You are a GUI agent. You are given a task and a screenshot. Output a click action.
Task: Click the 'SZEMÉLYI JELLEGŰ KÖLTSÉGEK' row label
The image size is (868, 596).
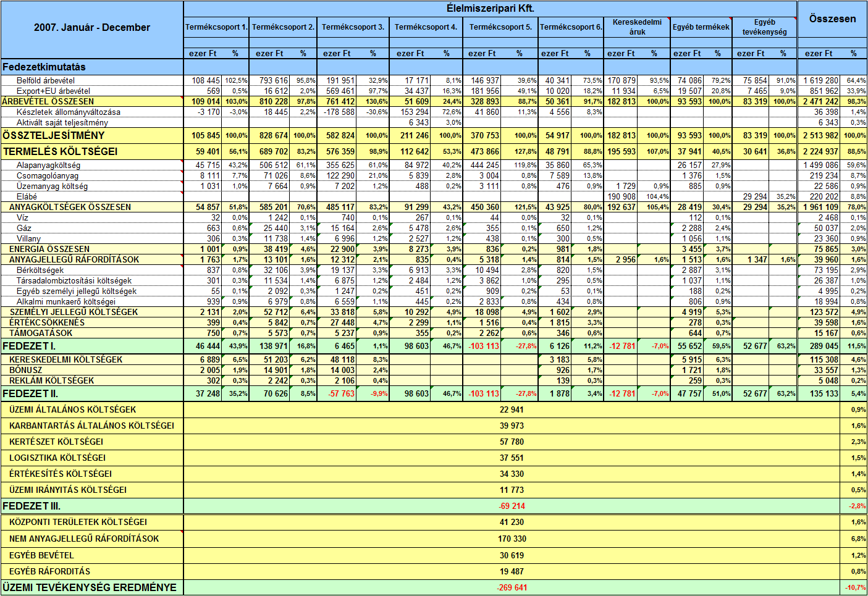[74, 313]
